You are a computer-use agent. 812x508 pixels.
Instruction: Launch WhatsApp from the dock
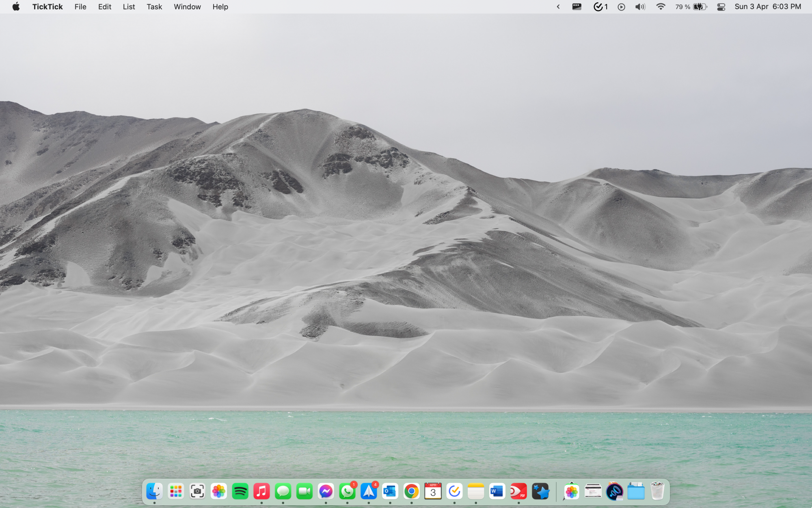click(x=347, y=492)
